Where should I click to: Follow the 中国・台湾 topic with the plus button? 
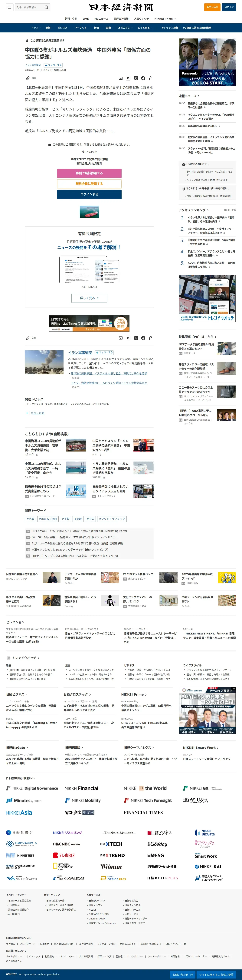point(27,413)
